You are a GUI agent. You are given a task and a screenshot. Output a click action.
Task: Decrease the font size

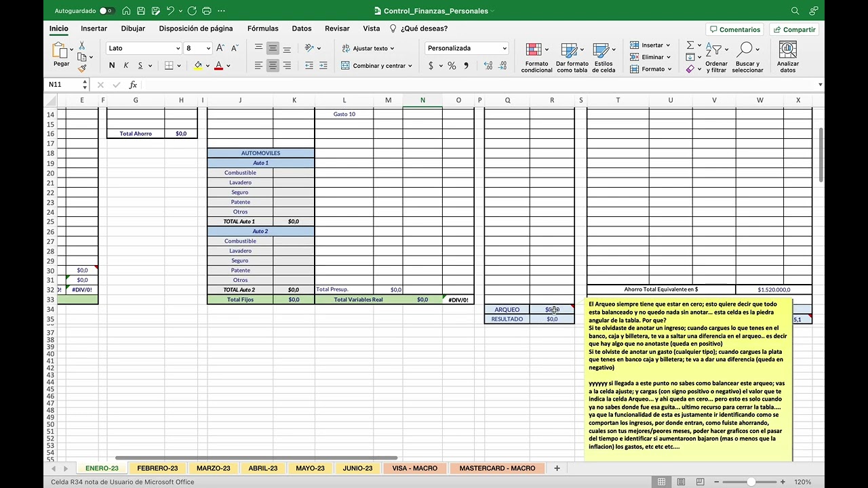point(235,48)
